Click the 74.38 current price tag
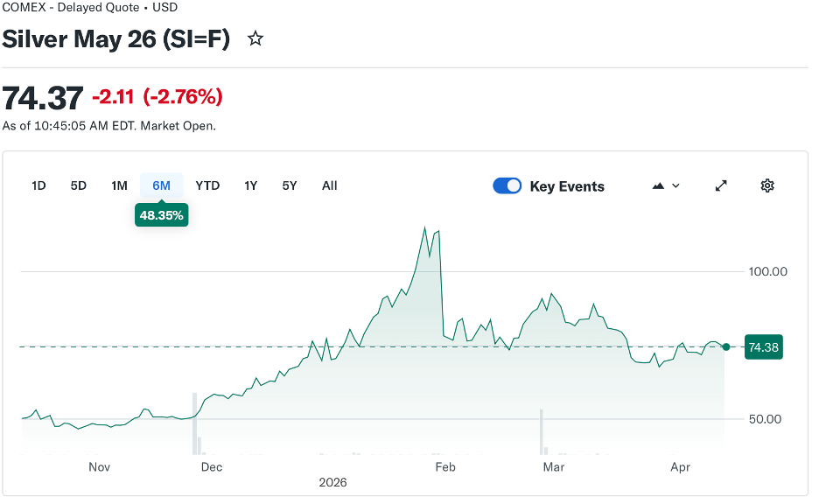Screen dimensions: 819x504 pyautogui.click(x=762, y=347)
